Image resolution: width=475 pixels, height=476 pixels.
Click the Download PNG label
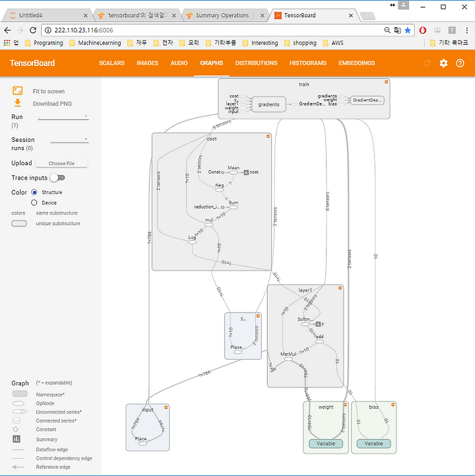click(52, 104)
